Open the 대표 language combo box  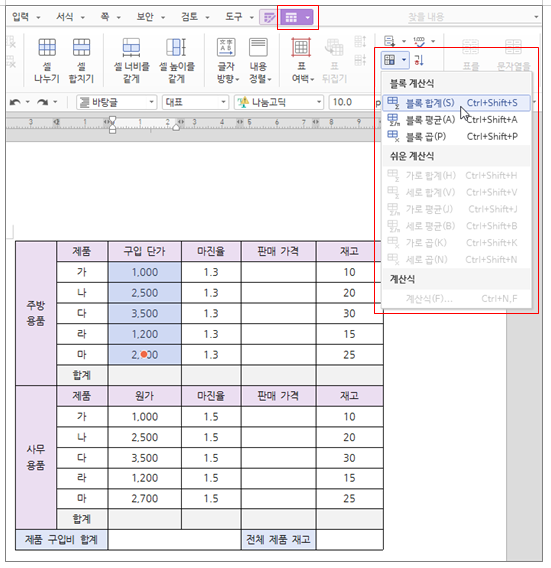point(195,103)
